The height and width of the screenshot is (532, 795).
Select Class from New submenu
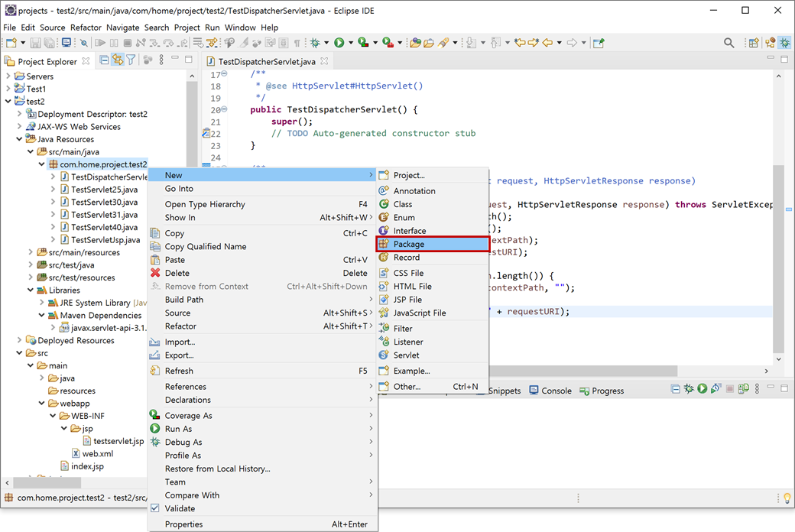(x=433, y=204)
